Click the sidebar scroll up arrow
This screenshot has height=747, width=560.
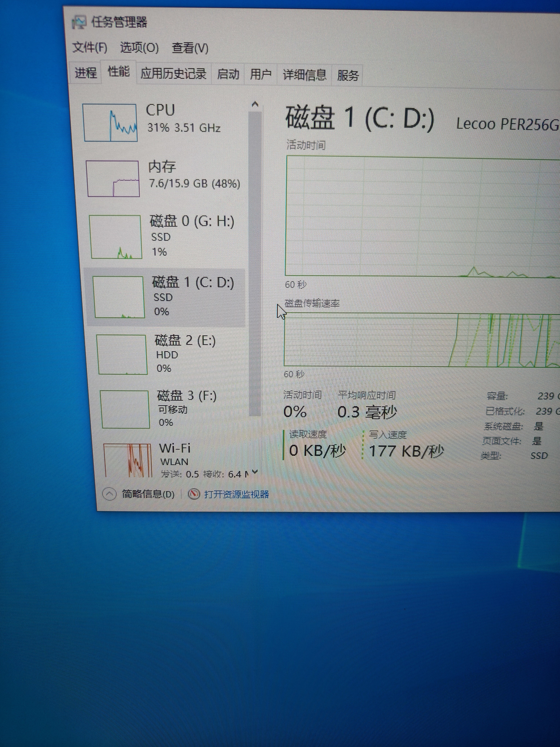point(255,104)
